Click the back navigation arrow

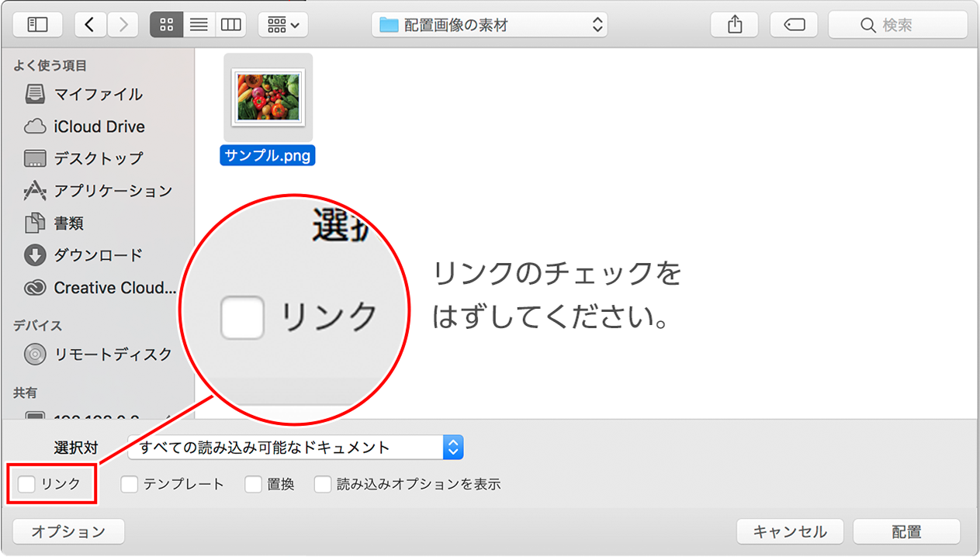click(91, 25)
